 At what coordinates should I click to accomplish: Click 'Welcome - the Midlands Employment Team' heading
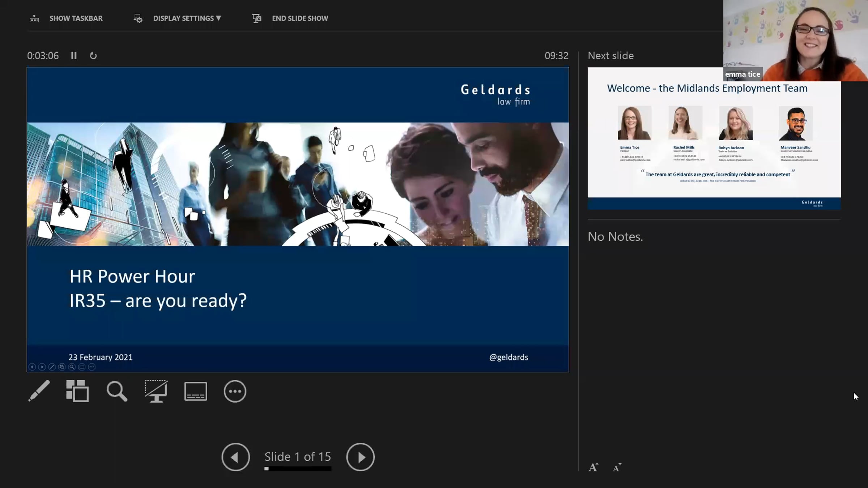(707, 88)
